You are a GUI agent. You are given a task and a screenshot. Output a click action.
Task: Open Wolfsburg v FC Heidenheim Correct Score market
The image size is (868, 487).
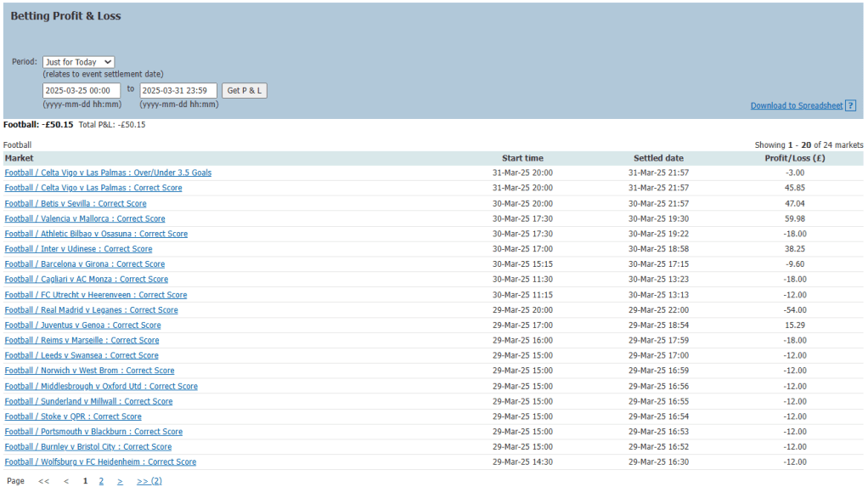tap(100, 462)
